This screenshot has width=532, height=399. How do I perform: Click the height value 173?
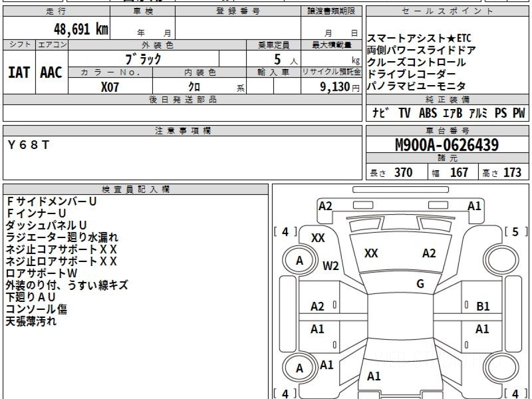point(512,172)
